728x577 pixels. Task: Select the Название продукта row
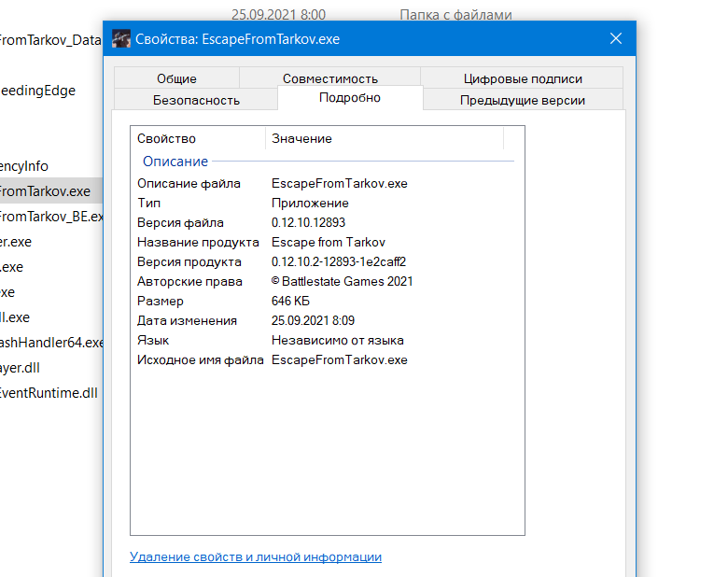click(328, 242)
